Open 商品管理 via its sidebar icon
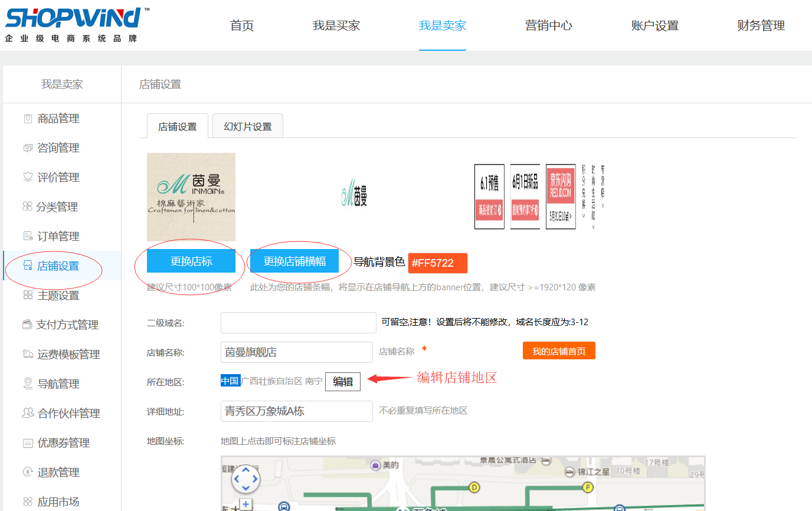The image size is (812, 511). click(x=28, y=119)
